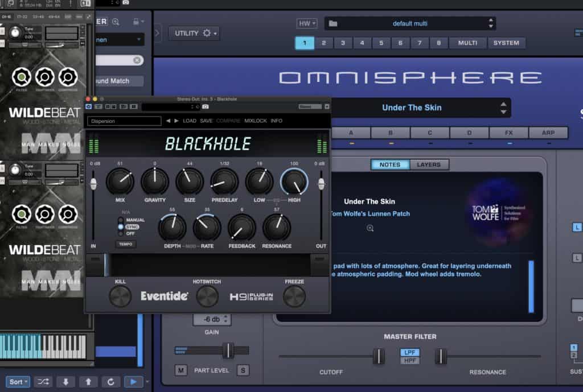Screen dimensions: 583x392
Task: Click the Blackhole FEEDBACK knob
Action: 241,228
